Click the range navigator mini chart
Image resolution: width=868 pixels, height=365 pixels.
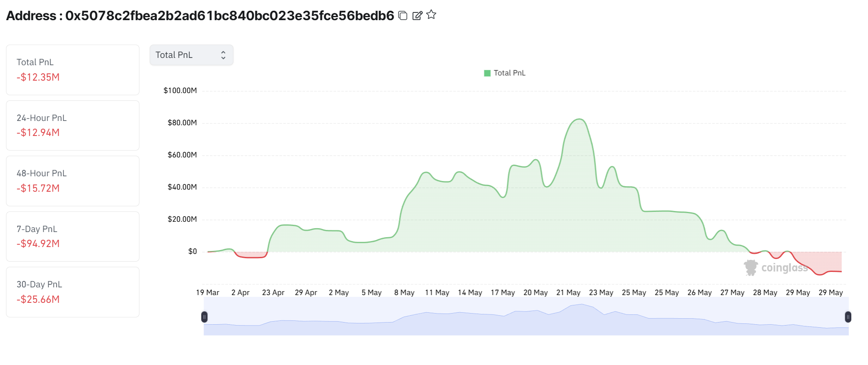(526, 317)
